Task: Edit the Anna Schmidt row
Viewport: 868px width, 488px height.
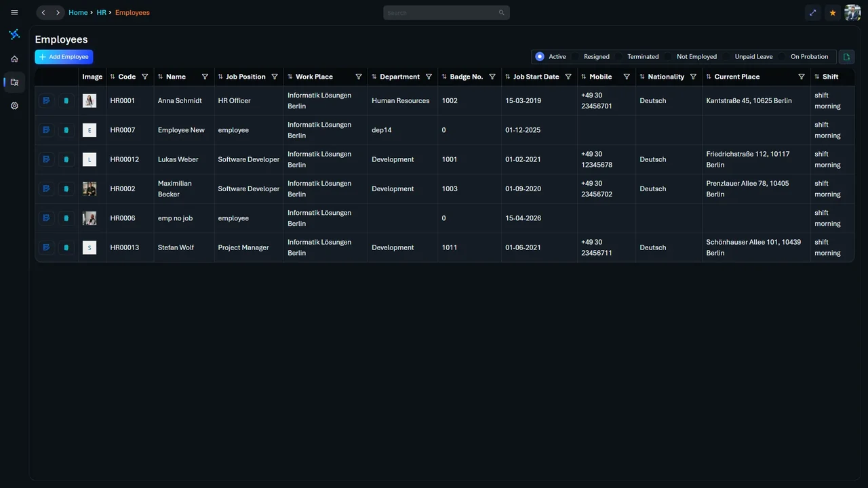Action: [x=46, y=100]
